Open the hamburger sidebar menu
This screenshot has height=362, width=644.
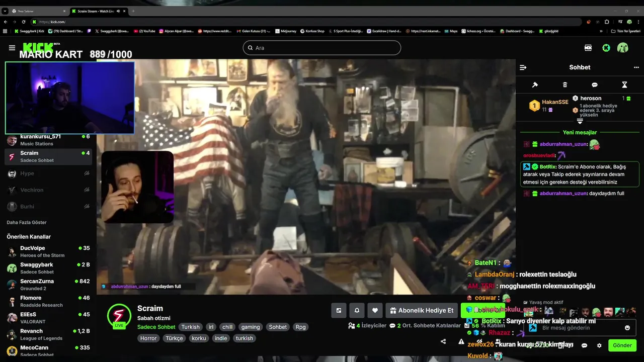click(12, 48)
